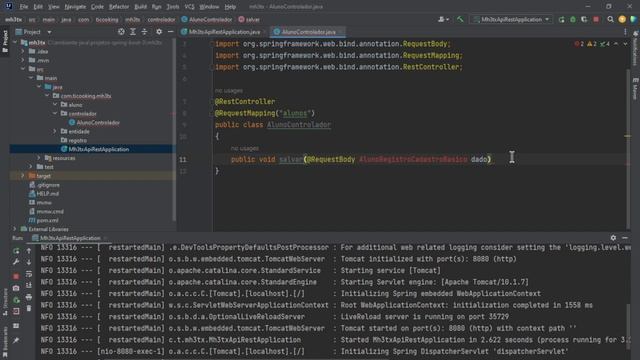Toggle scroll to end in console
The image size is (640, 360).
(x=29, y=285)
